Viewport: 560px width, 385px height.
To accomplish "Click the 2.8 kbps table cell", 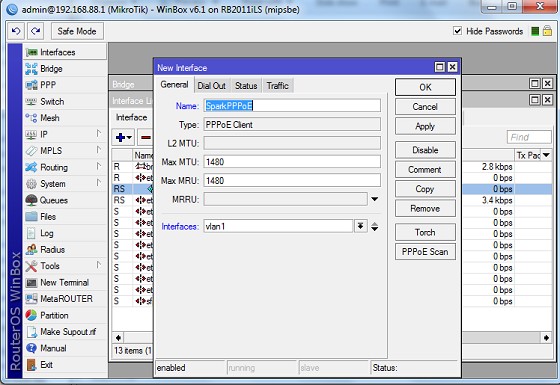I will [x=489, y=167].
